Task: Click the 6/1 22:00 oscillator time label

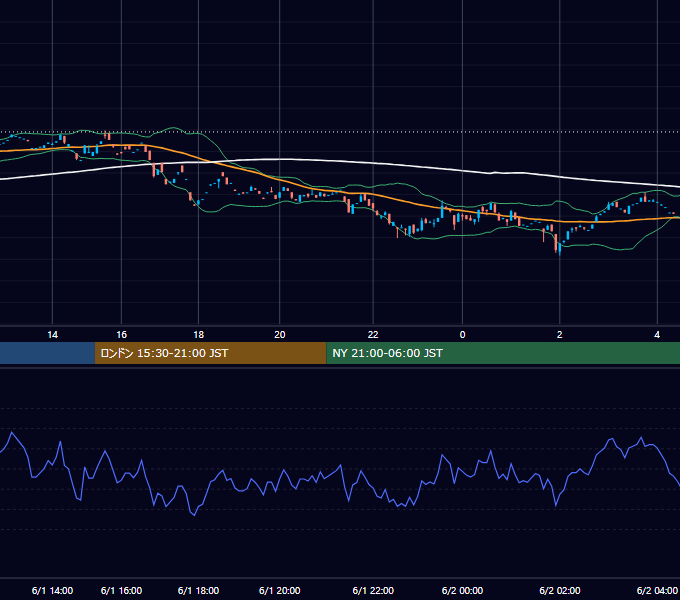Action: point(373,590)
